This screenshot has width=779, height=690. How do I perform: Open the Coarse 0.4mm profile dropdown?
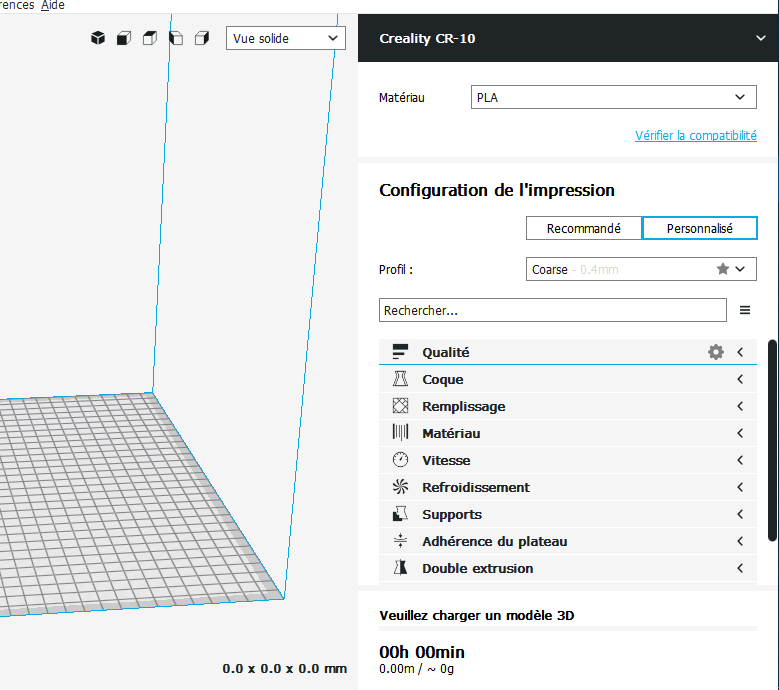coord(641,269)
